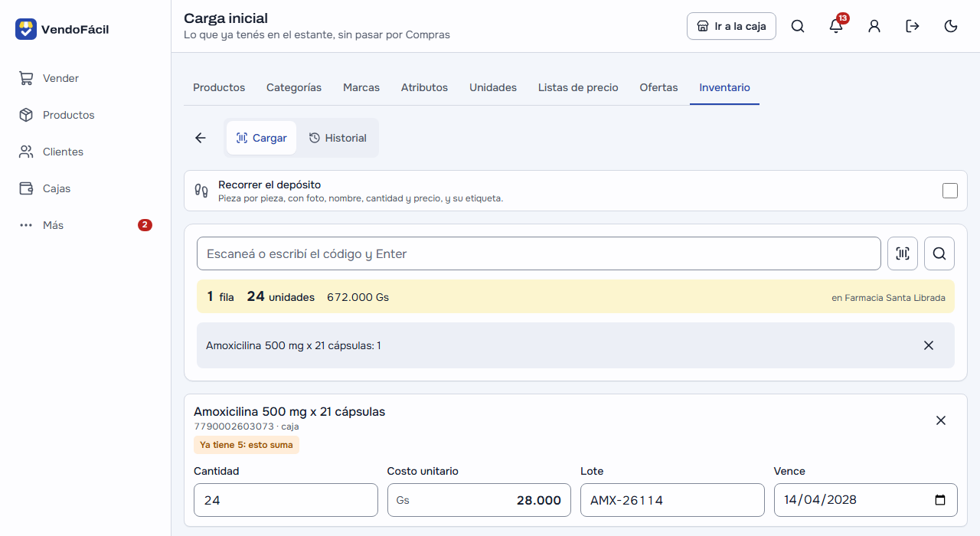This screenshot has width=980, height=536.
Task: Open the Vence date picker calendar
Action: (940, 500)
